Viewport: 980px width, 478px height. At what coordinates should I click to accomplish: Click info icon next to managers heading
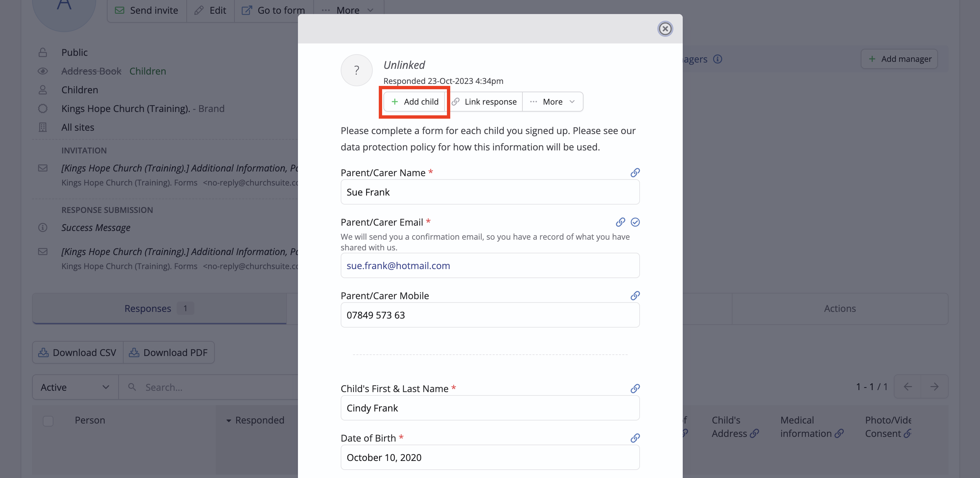717,59
